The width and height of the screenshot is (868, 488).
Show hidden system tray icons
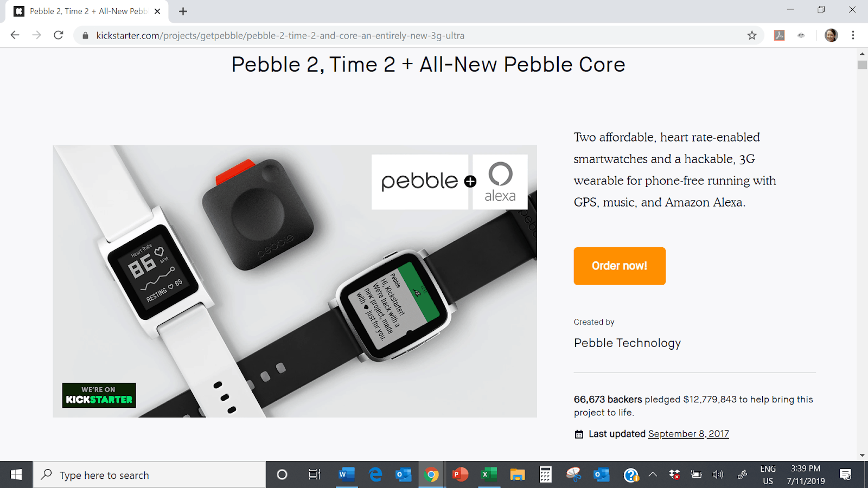point(653,475)
